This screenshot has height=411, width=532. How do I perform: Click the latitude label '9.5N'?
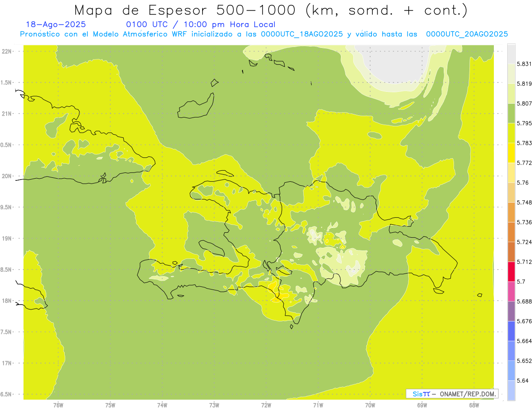coord(6,207)
